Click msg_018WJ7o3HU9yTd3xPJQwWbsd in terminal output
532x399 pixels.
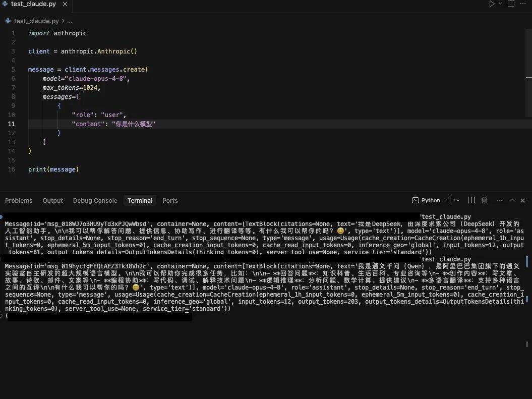click(96, 224)
